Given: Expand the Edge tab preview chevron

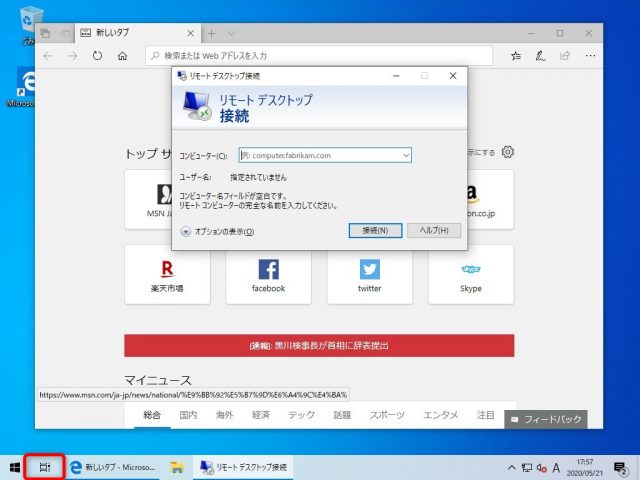Looking at the screenshot, I should pyautogui.click(x=231, y=33).
